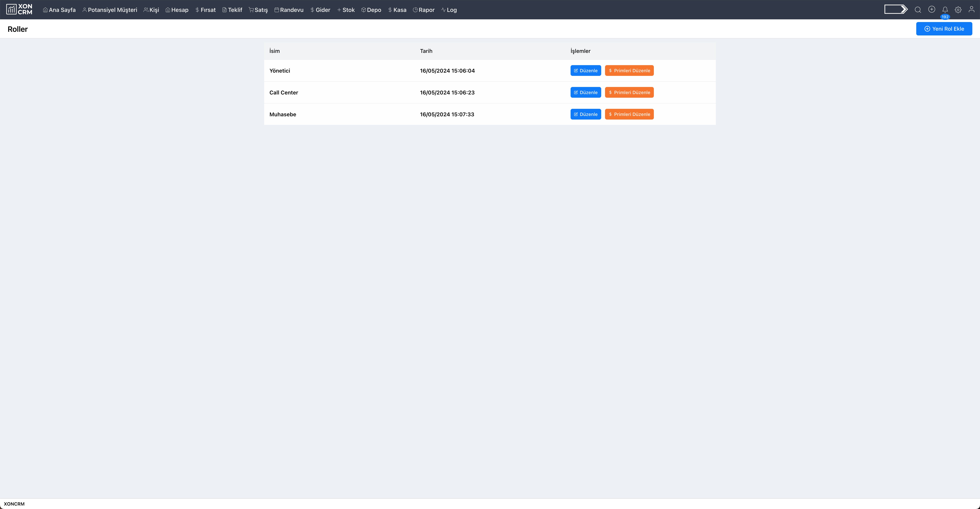This screenshot has height=509, width=980.
Task: Open Stok menu item
Action: 346,10
